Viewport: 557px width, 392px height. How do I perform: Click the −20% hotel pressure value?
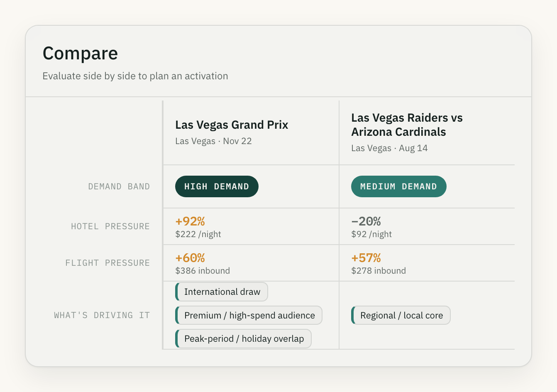(x=366, y=221)
